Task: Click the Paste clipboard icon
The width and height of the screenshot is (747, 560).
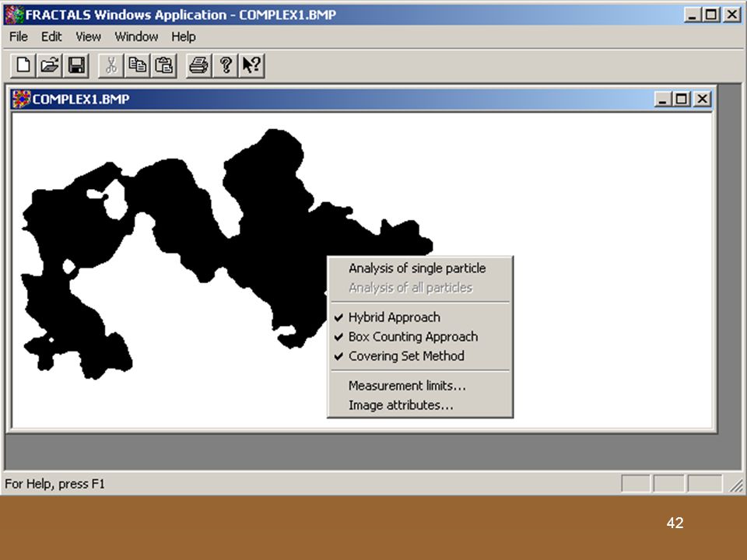Action: (164, 65)
